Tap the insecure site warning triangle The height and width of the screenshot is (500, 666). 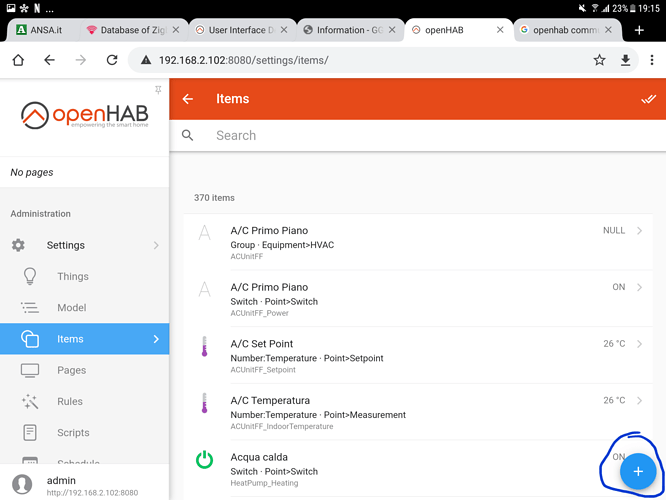146,60
